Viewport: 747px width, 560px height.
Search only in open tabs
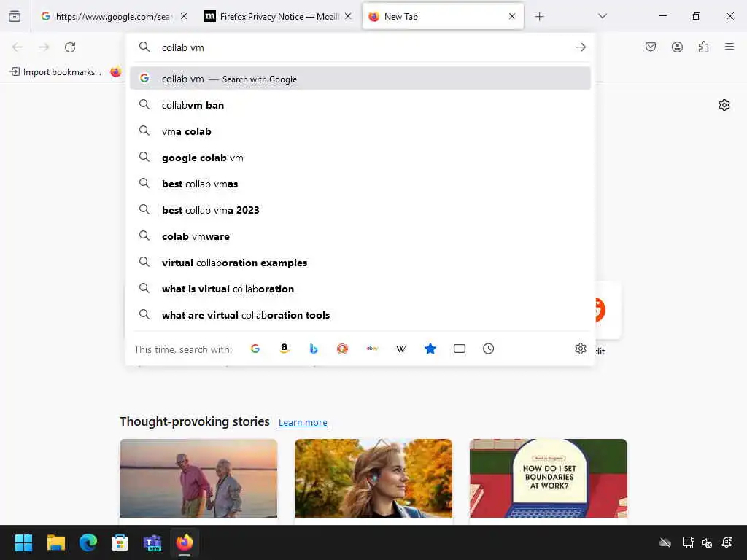[x=460, y=349]
